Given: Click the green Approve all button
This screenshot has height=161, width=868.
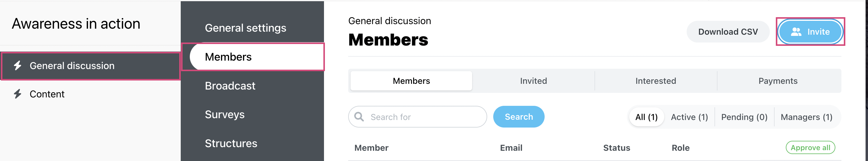Looking at the screenshot, I should [810, 147].
